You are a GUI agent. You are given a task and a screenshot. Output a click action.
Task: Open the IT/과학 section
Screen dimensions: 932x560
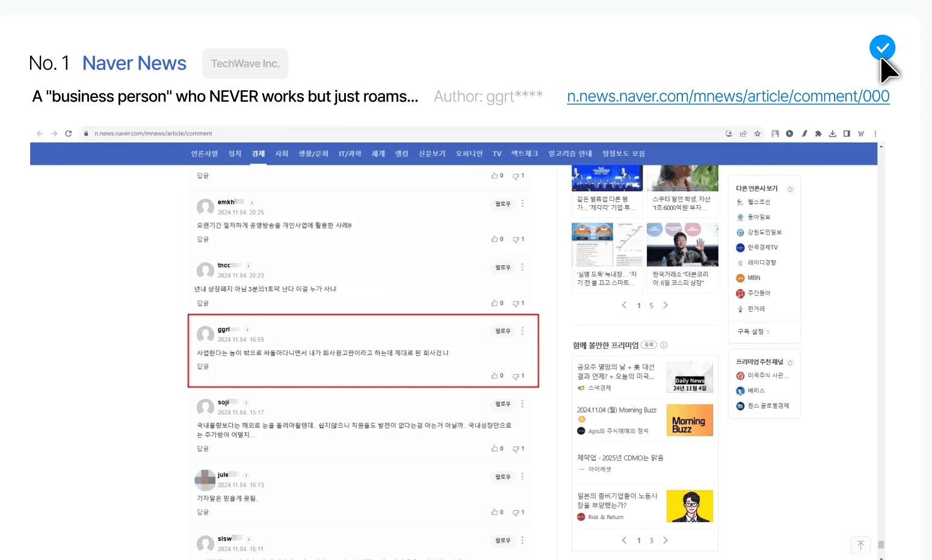350,154
